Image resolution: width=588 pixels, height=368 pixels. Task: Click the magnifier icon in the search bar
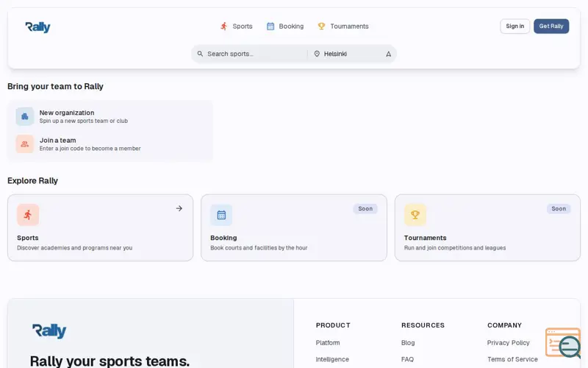(200, 54)
